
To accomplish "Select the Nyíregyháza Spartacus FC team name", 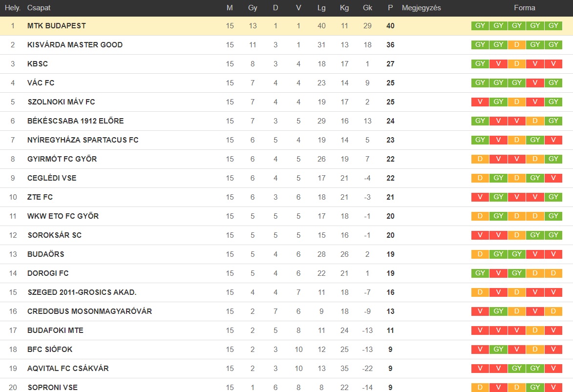I will (83, 140).
